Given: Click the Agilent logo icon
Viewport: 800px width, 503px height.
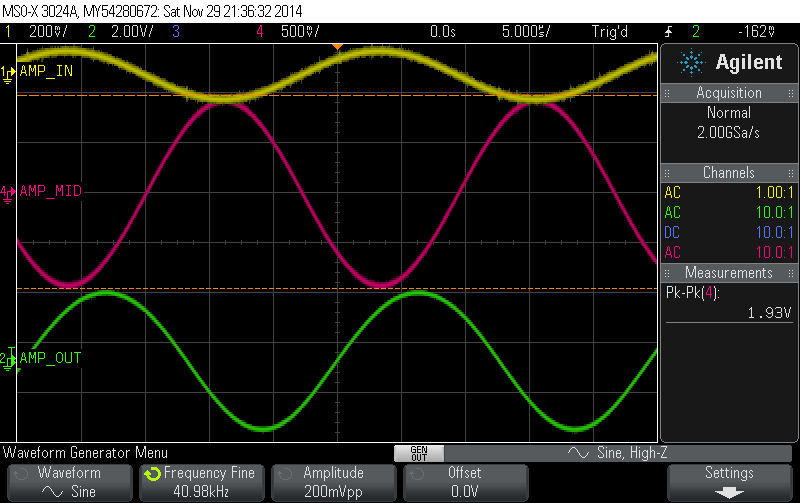Looking at the screenshot, I should click(x=691, y=63).
